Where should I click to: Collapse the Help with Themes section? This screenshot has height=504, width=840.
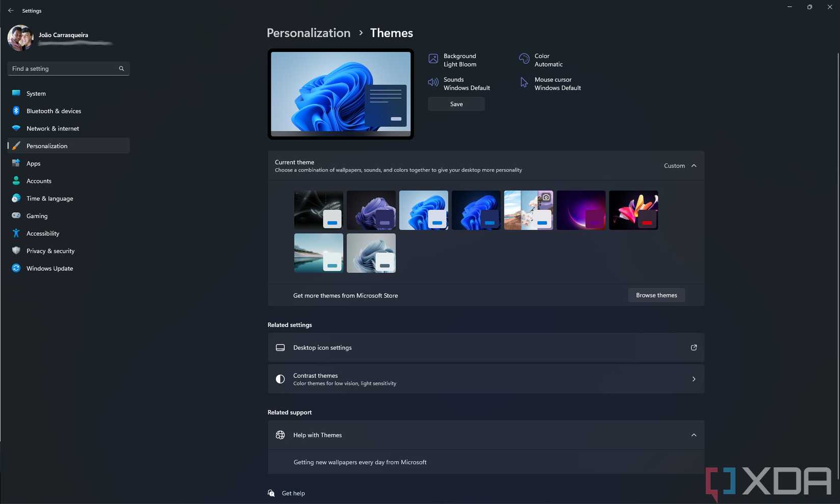click(694, 435)
